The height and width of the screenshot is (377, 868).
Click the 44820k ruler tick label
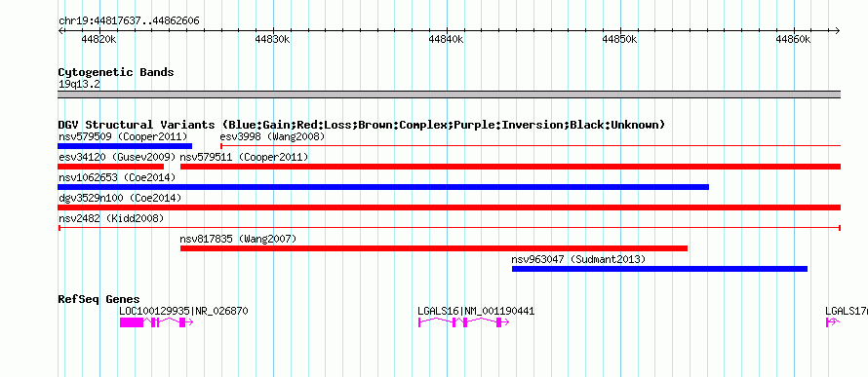tap(99, 39)
